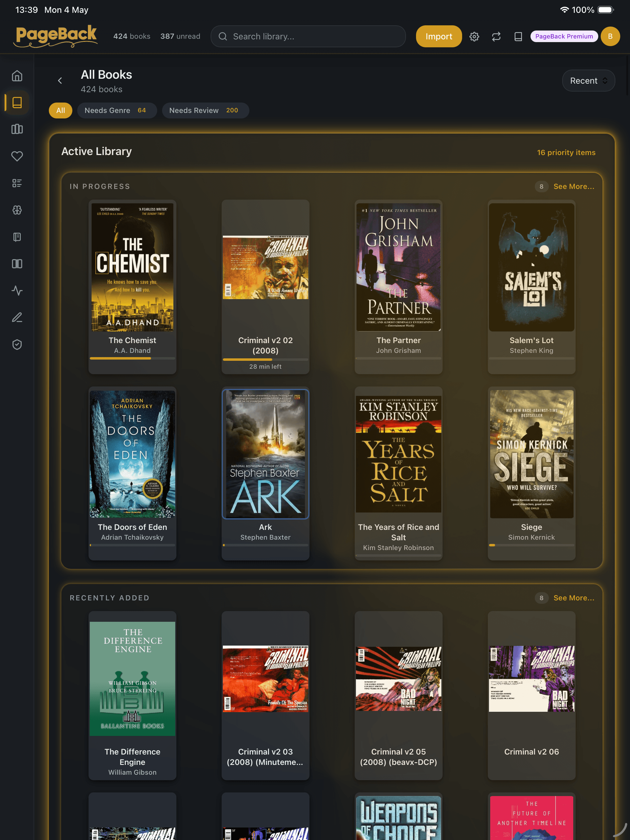This screenshot has height=840, width=630.
Task: Click the 28 min left label
Action: pos(265,367)
